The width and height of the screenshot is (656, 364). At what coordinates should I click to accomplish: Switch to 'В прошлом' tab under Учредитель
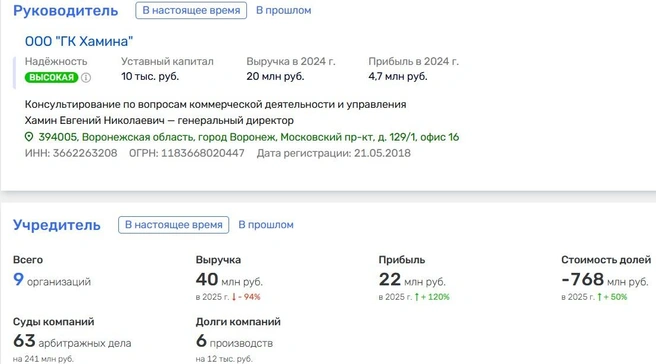[x=266, y=225]
